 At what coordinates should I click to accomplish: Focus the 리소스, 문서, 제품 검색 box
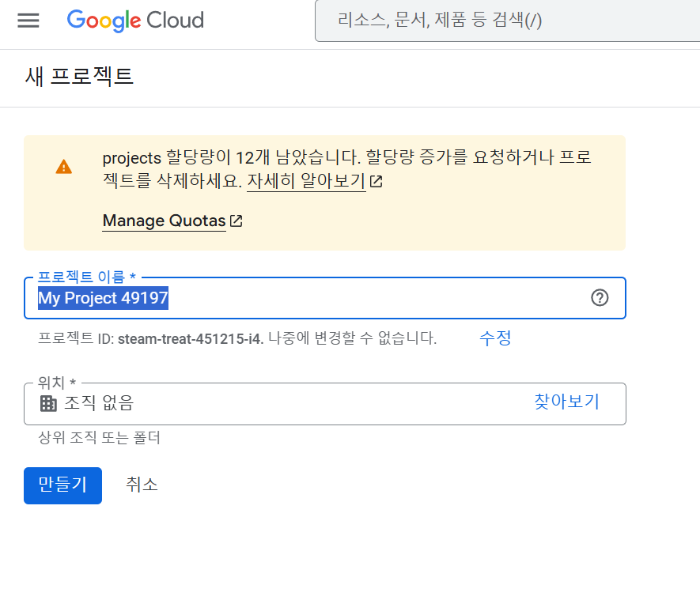point(507,21)
